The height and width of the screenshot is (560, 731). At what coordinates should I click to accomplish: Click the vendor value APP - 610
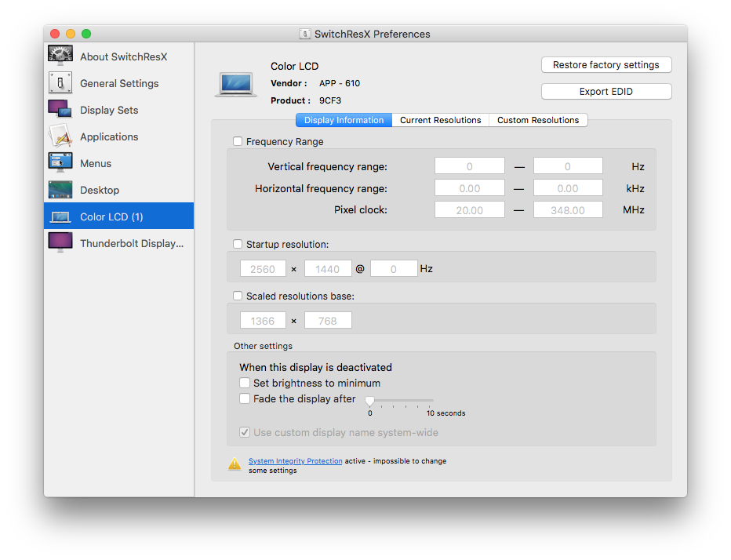click(340, 83)
